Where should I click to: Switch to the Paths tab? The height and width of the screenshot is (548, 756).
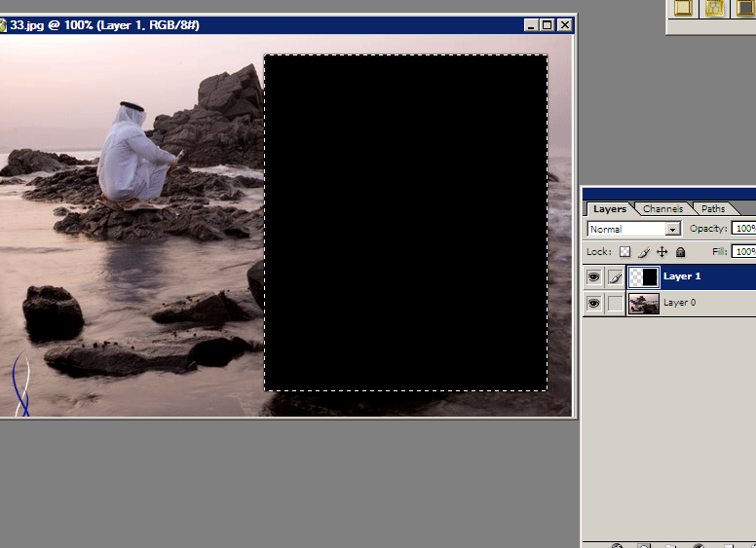point(713,209)
